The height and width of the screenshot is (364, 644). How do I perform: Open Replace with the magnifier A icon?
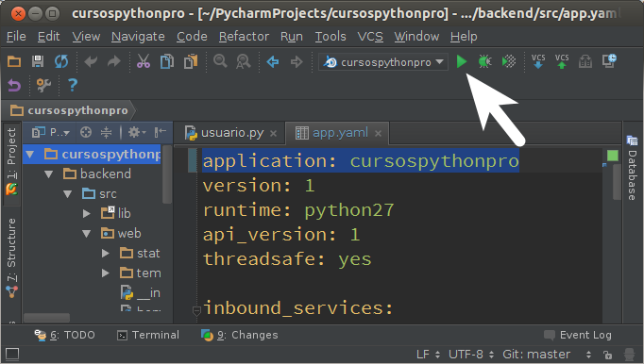coord(243,61)
